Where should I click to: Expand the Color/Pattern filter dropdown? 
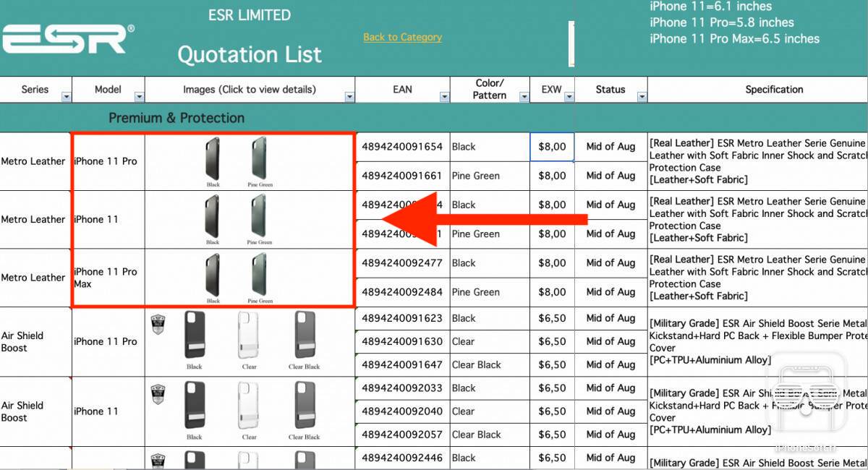[524, 97]
